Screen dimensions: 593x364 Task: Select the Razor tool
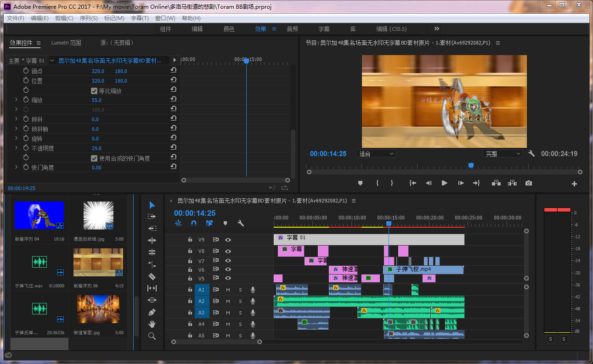tap(152, 276)
